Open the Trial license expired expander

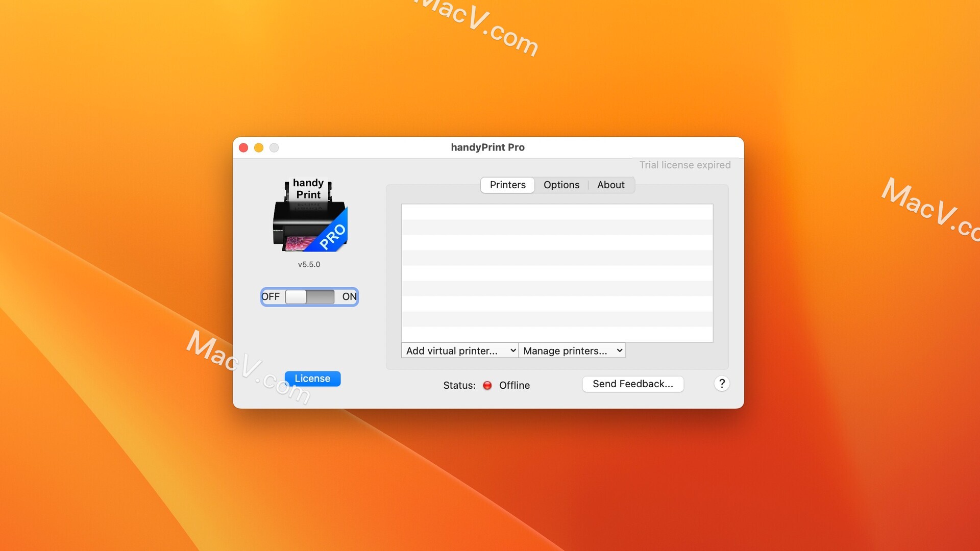pyautogui.click(x=684, y=165)
